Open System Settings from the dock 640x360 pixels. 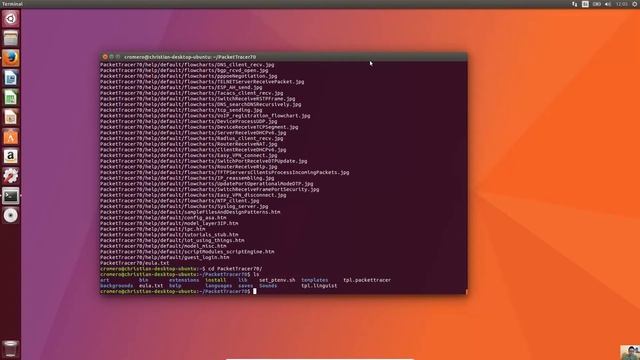click(x=11, y=176)
